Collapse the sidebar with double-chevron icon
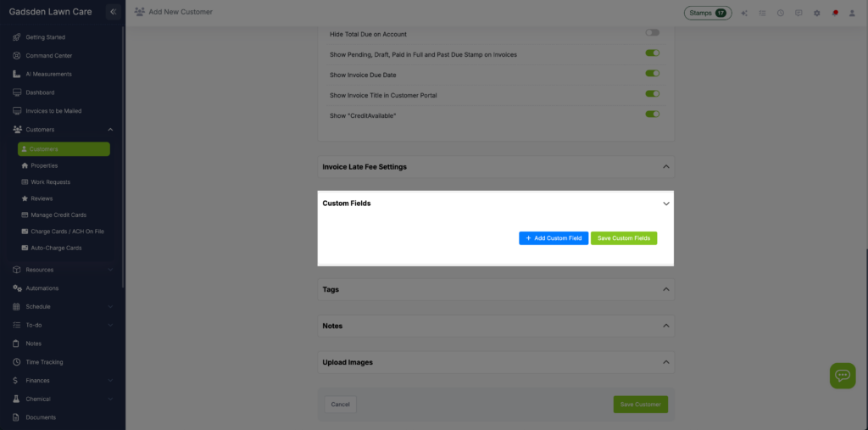The width and height of the screenshot is (868, 430). (x=114, y=12)
